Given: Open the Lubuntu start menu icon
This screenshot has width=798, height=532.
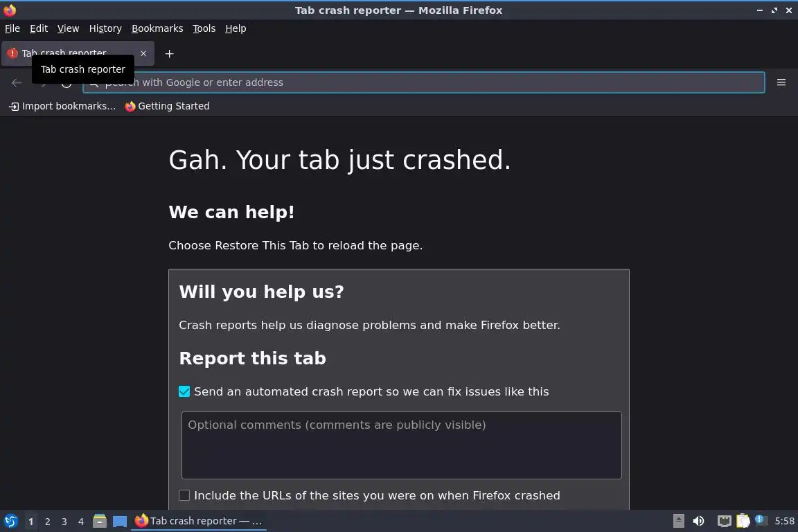Looking at the screenshot, I should [10, 521].
